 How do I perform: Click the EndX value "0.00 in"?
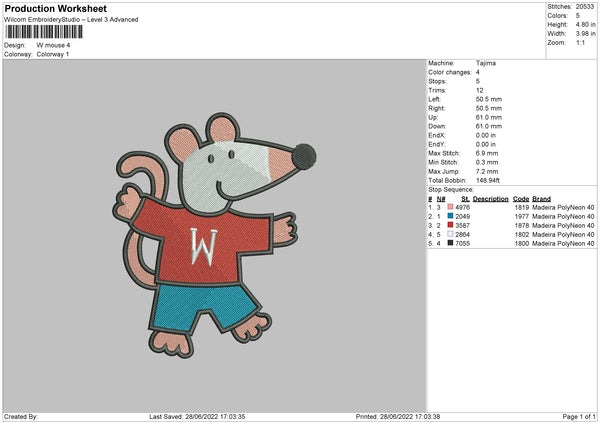click(486, 135)
